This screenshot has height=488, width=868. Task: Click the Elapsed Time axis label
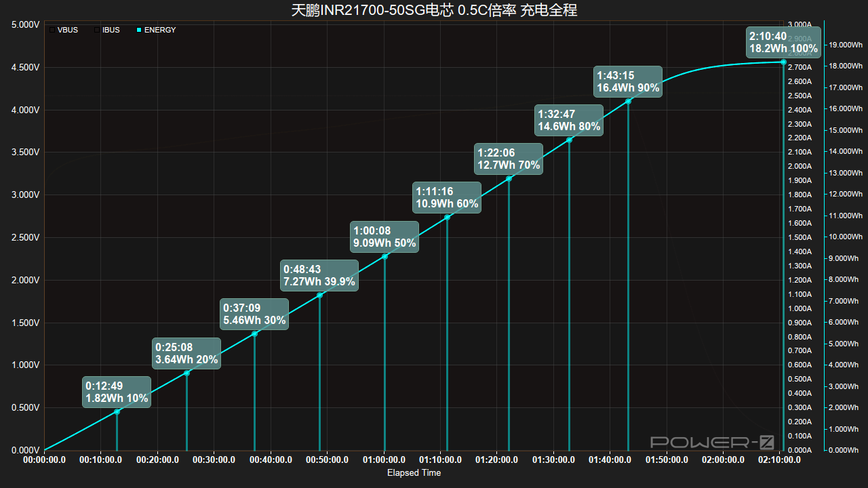(414, 473)
